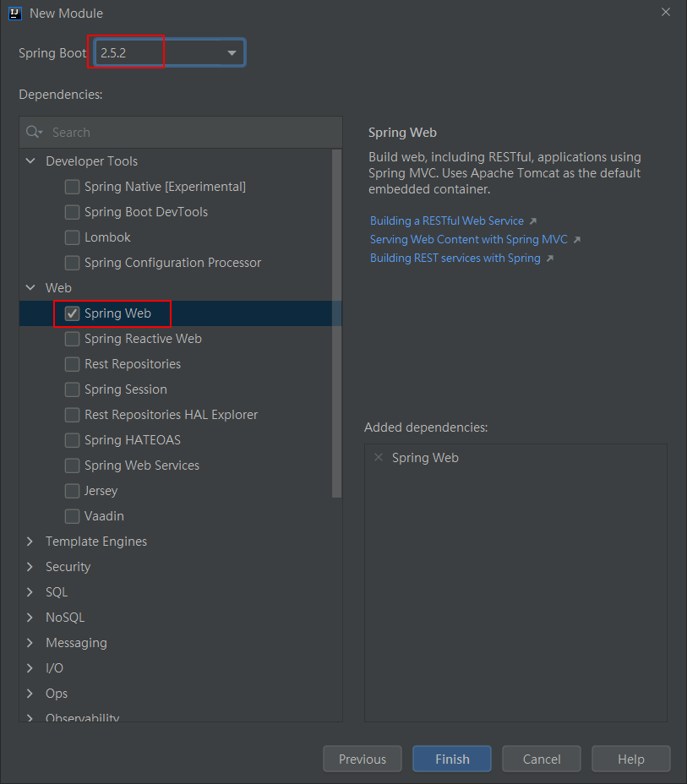The height and width of the screenshot is (784, 687).
Task: Collapse the Developer Tools group
Action: tap(30, 161)
